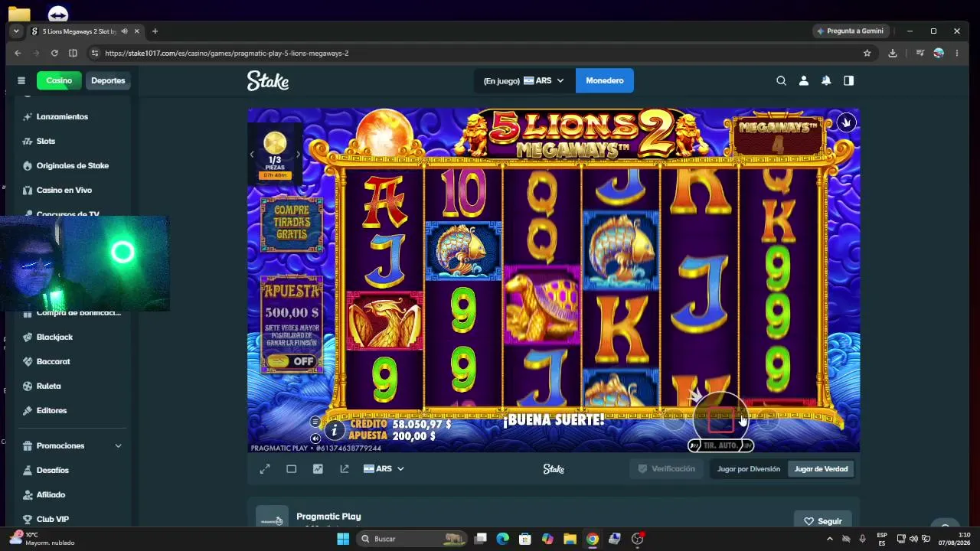Open Editores in the sidebar
The height and width of the screenshot is (551, 980).
(51, 410)
